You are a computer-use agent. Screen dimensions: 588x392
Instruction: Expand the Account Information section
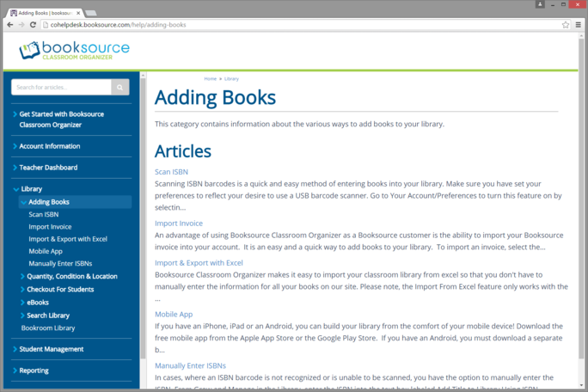[49, 146]
